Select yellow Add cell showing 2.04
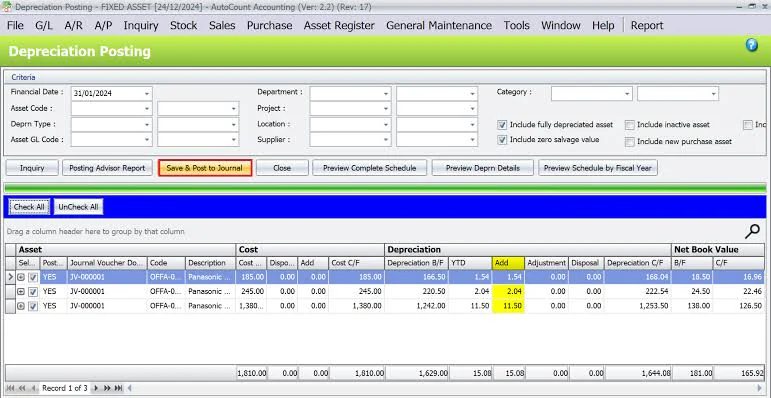 pos(508,292)
